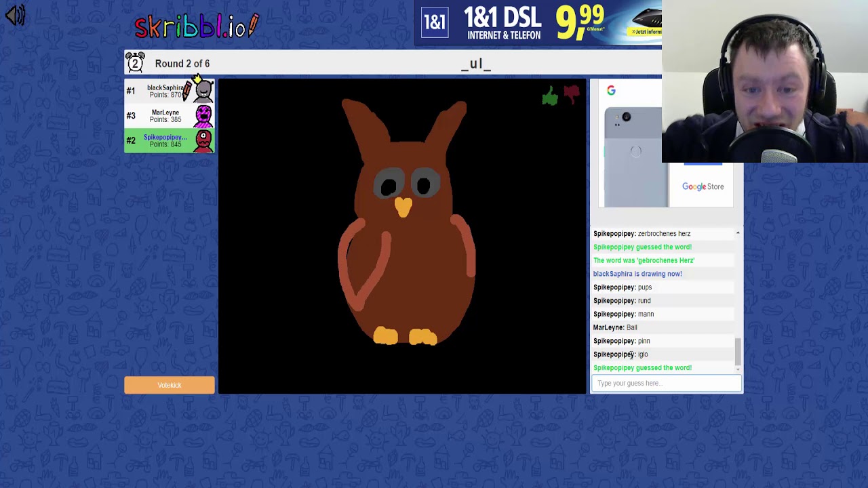Open the 1&1 DSL banner ad
The image size is (868, 488).
click(538, 23)
